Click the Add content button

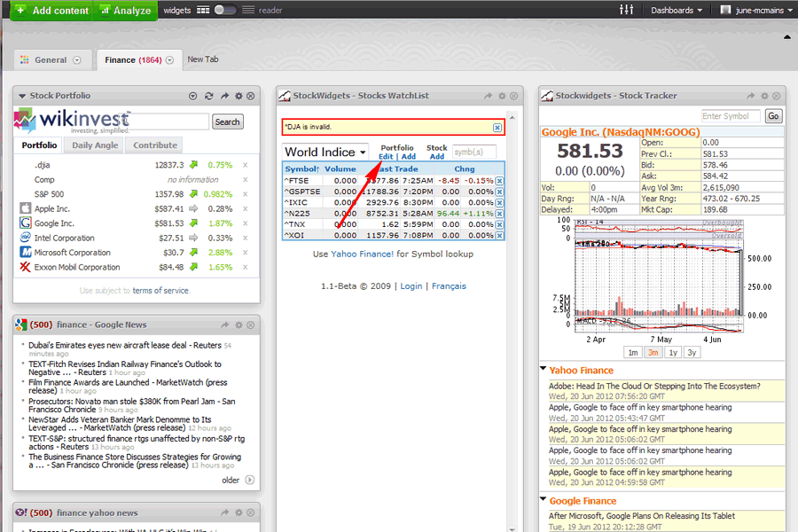click(x=51, y=10)
